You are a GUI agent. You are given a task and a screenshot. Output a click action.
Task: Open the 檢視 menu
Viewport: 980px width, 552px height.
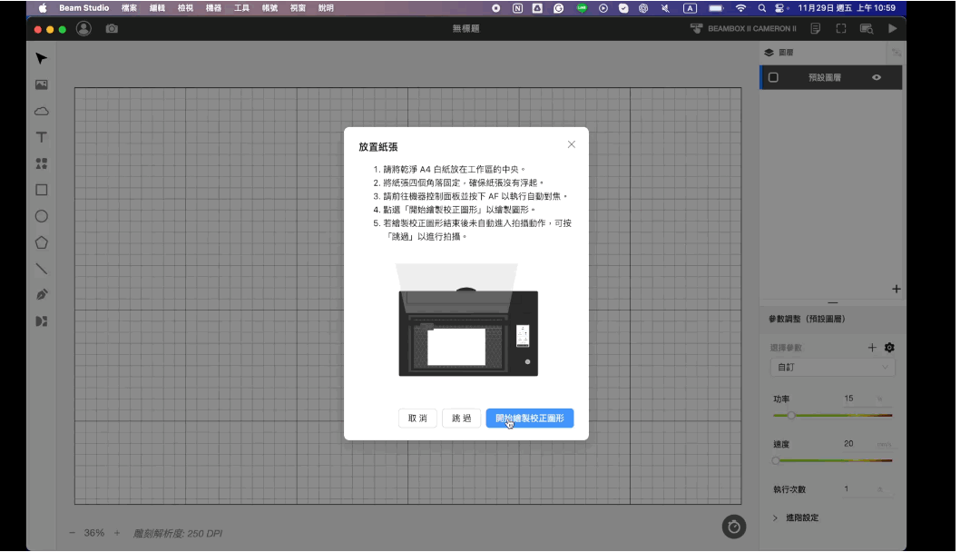pos(185,8)
